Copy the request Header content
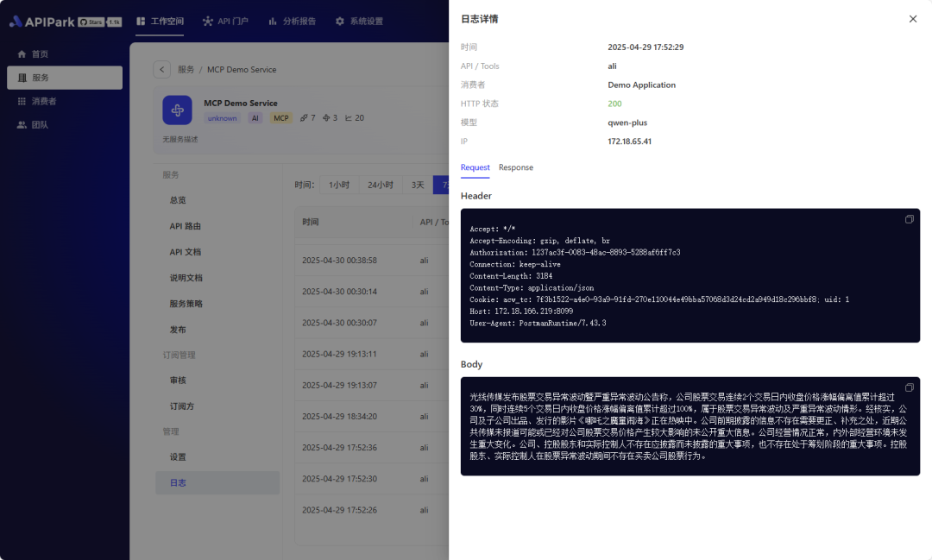Viewport: 932px width, 560px height. 909,219
